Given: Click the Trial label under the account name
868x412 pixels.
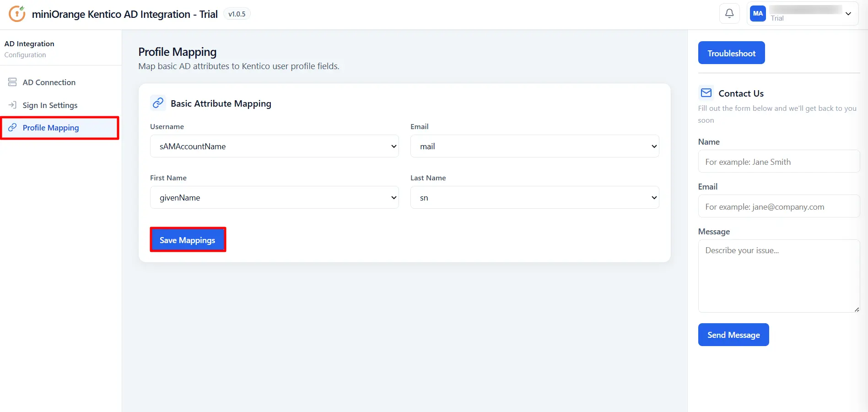Looking at the screenshot, I should [777, 18].
